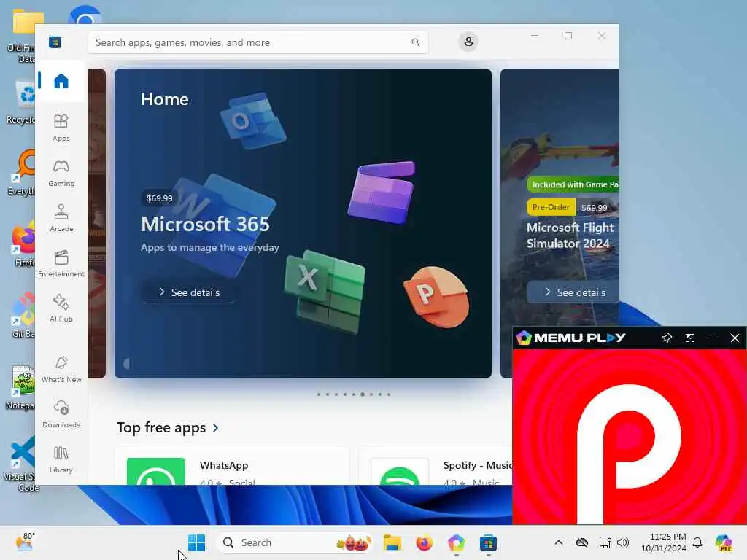The height and width of the screenshot is (560, 747).
Task: Open volume control in system tray
Action: [623, 542]
